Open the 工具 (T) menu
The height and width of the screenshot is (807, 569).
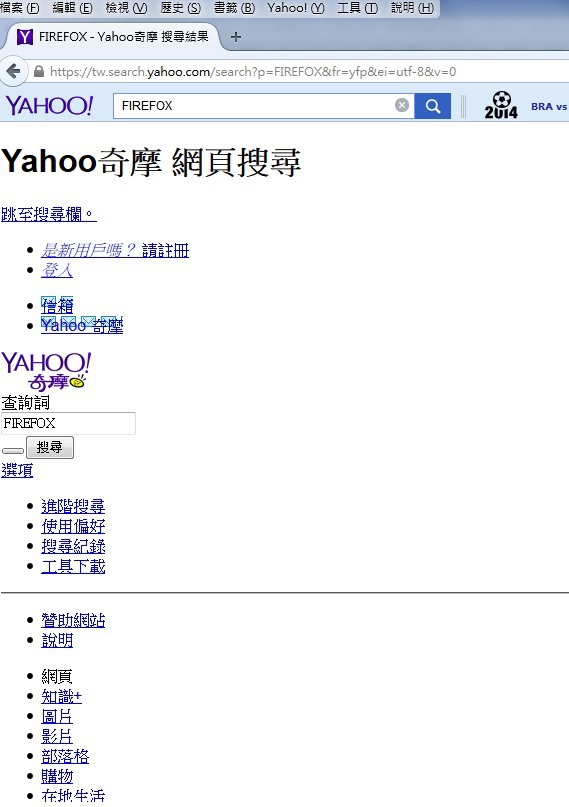click(x=358, y=8)
